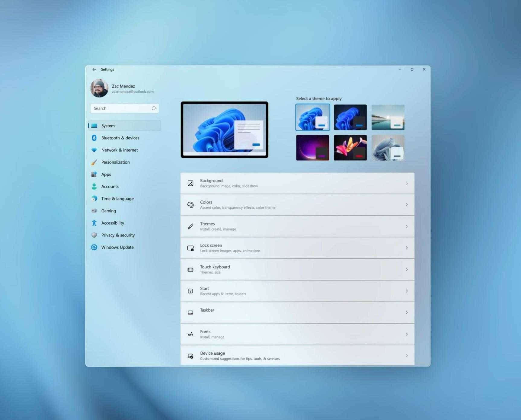This screenshot has width=521, height=420.
Task: Click the Colors palette icon
Action: coord(190,205)
